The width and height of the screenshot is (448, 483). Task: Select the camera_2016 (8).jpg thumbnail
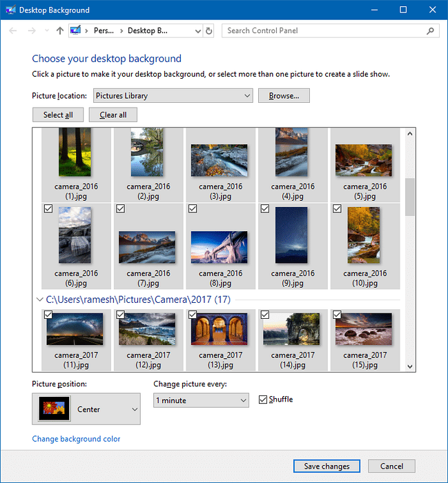tap(219, 247)
